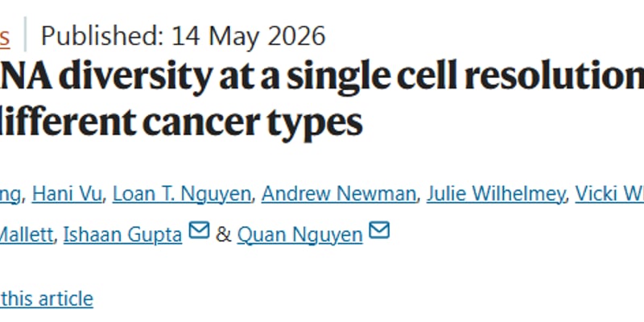
Task: Click the cut-off author link ending in 'ng'
Action: tap(10, 194)
